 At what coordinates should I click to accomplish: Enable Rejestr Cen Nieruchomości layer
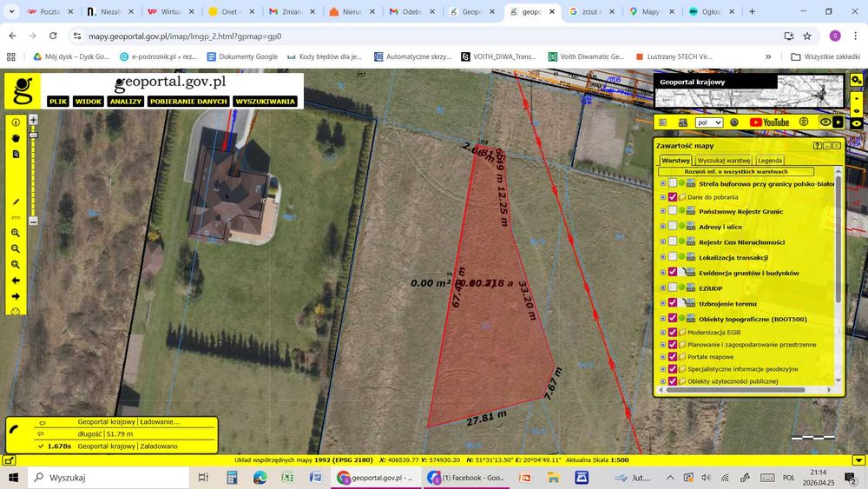[673, 242]
